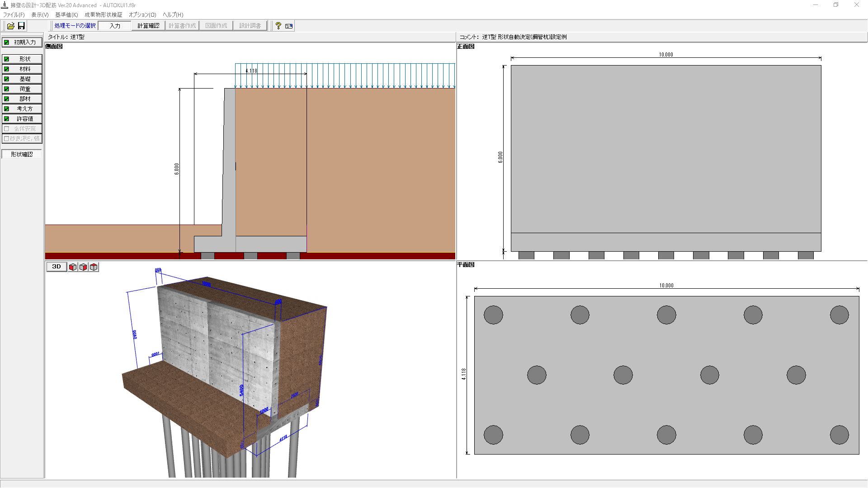Open the 初期入力 panel
Image resolution: width=868 pixels, height=488 pixels.
tap(22, 42)
